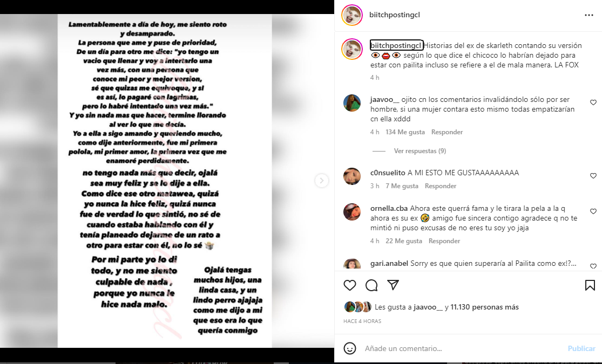This screenshot has width=602, height=364.
Task: Open the three-dot more options menu
Action: coord(589,15)
